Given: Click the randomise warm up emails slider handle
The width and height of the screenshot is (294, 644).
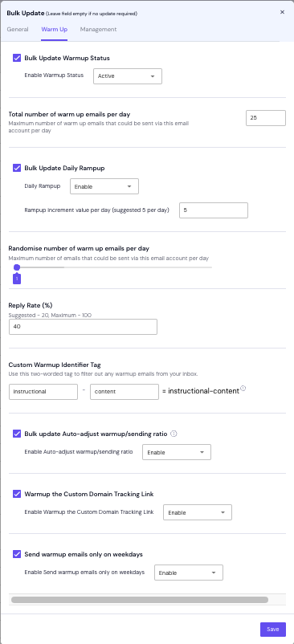Looking at the screenshot, I should (x=17, y=267).
